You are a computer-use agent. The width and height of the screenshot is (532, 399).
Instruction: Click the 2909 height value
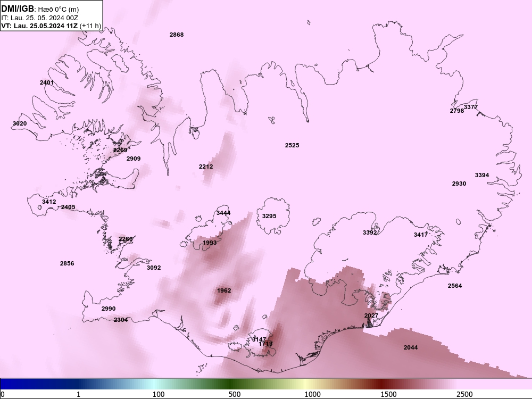134,159
